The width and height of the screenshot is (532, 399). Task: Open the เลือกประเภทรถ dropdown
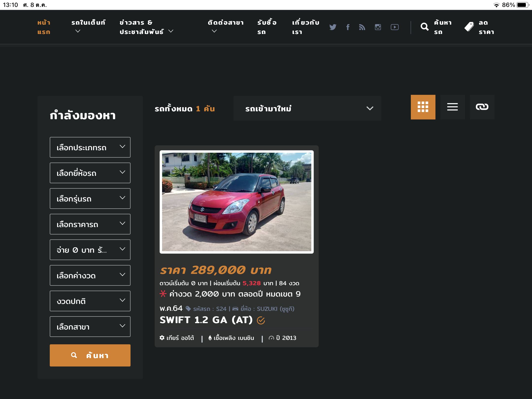pos(90,147)
